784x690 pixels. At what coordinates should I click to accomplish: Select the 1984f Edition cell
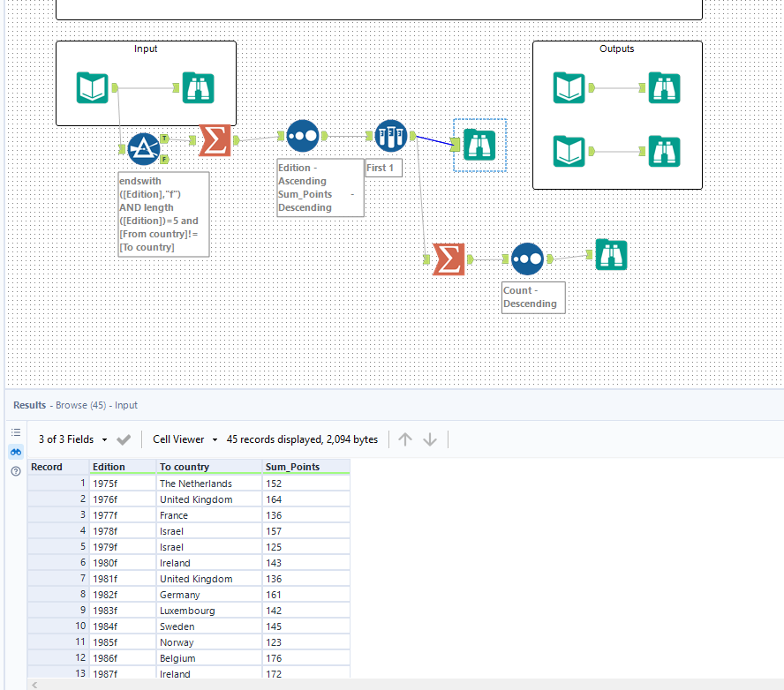point(123,626)
